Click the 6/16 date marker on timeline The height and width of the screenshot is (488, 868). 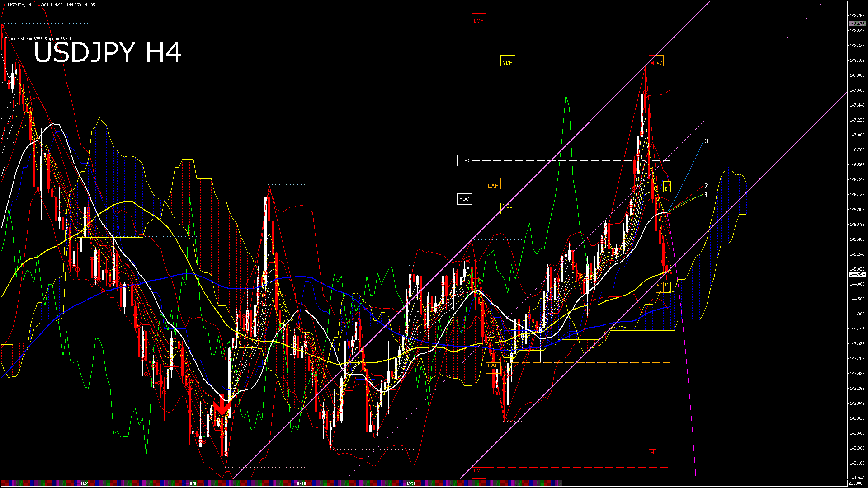(302, 483)
